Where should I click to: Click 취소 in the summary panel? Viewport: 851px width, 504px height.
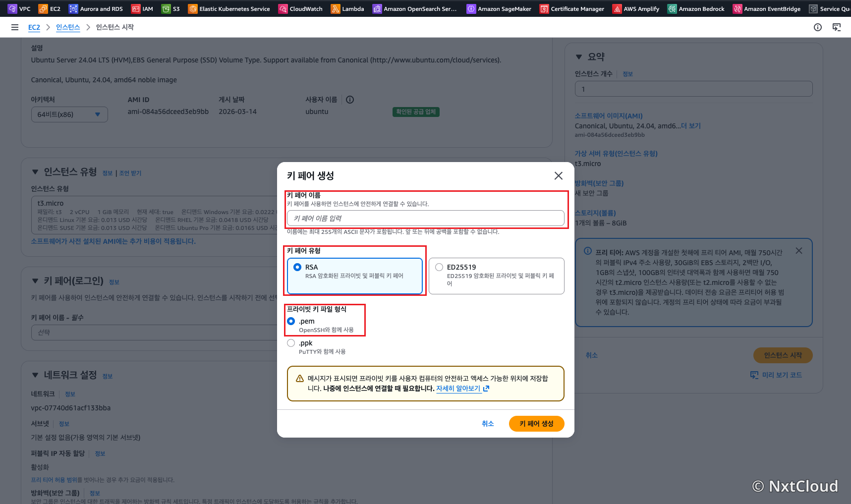(591, 355)
